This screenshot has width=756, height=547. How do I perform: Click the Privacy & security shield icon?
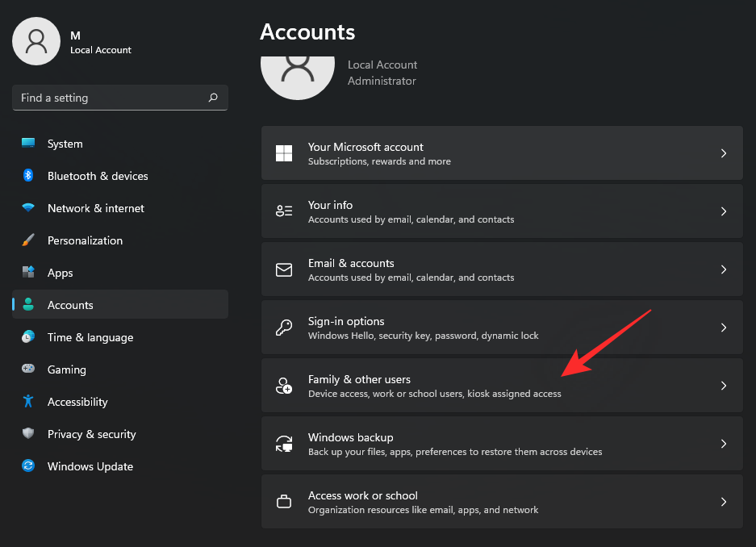pyautogui.click(x=28, y=434)
